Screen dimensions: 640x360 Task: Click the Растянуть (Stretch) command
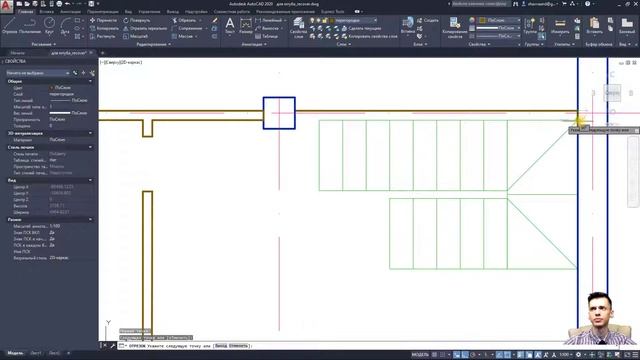click(x=102, y=36)
